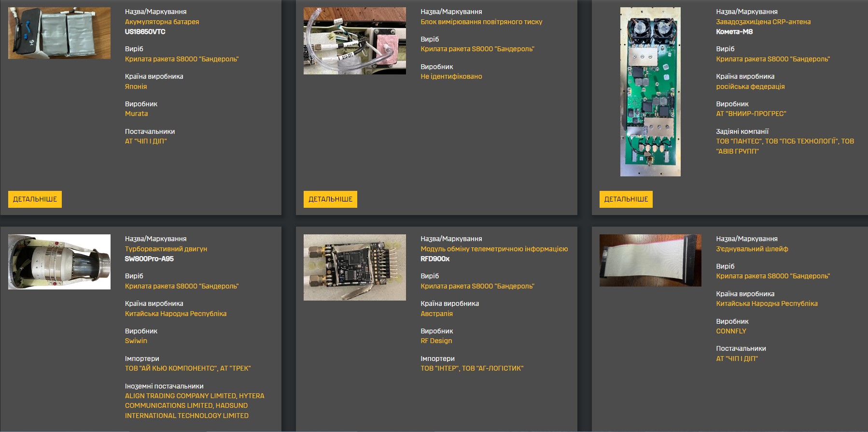Open the turbojet engine photo thumbnail
This screenshot has height=432, width=868.
[59, 262]
